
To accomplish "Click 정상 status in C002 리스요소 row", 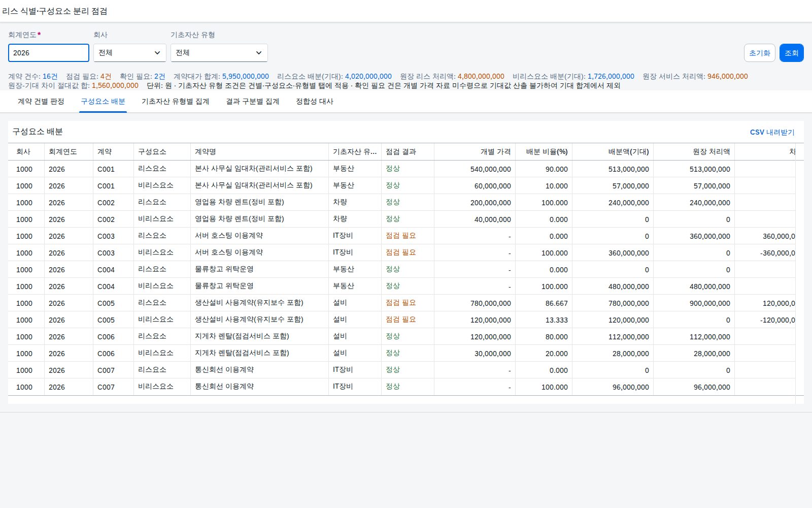I will click(393, 202).
